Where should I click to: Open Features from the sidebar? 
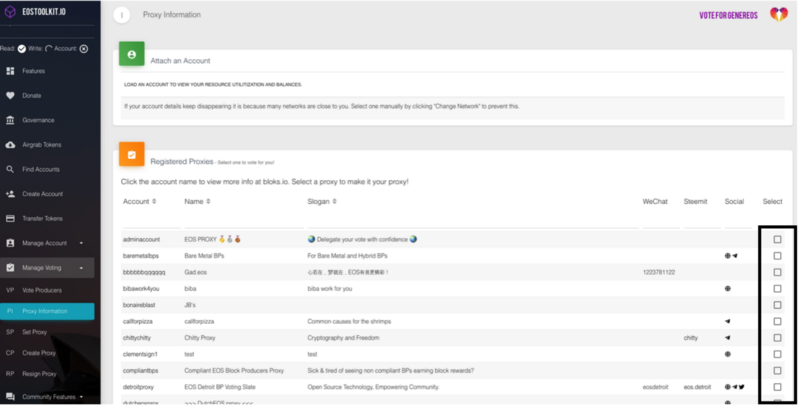[x=10, y=71]
